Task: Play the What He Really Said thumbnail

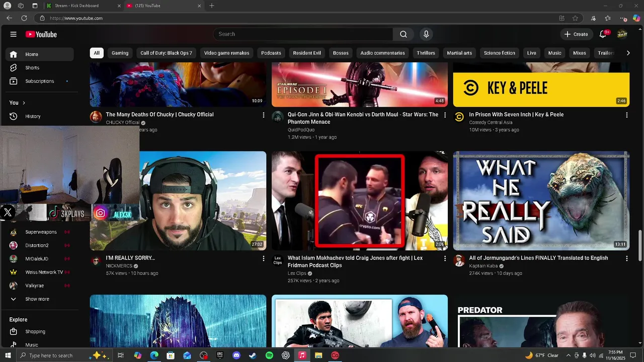Action: [x=541, y=201]
